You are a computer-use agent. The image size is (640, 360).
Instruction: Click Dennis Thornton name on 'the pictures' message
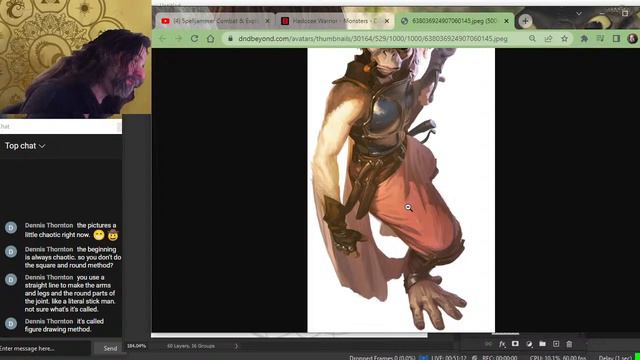[x=49, y=225]
